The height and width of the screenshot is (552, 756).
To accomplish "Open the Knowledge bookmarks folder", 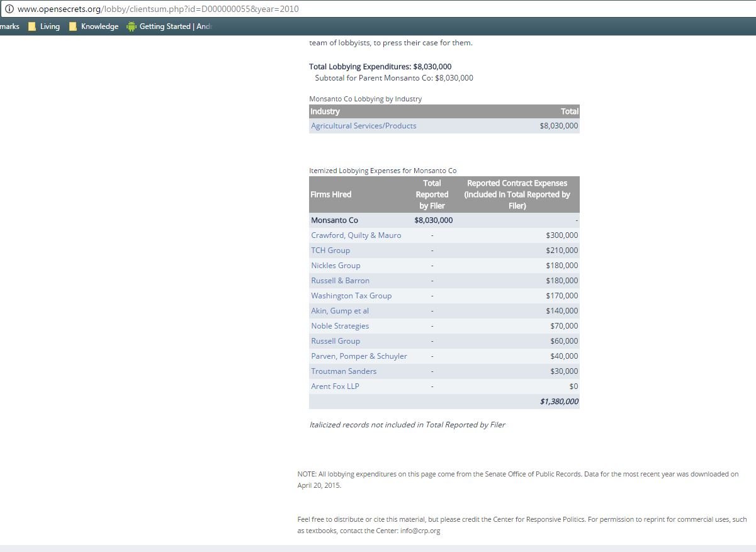I will coord(93,26).
